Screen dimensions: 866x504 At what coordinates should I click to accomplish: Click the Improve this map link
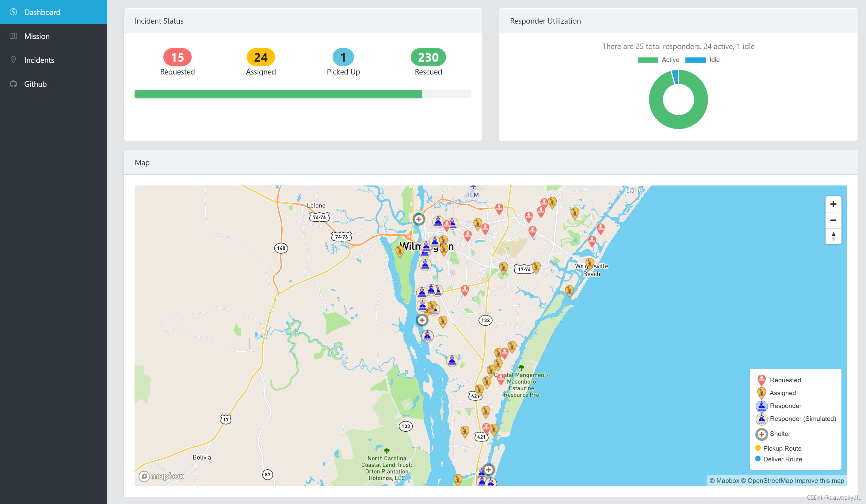pyautogui.click(x=820, y=481)
